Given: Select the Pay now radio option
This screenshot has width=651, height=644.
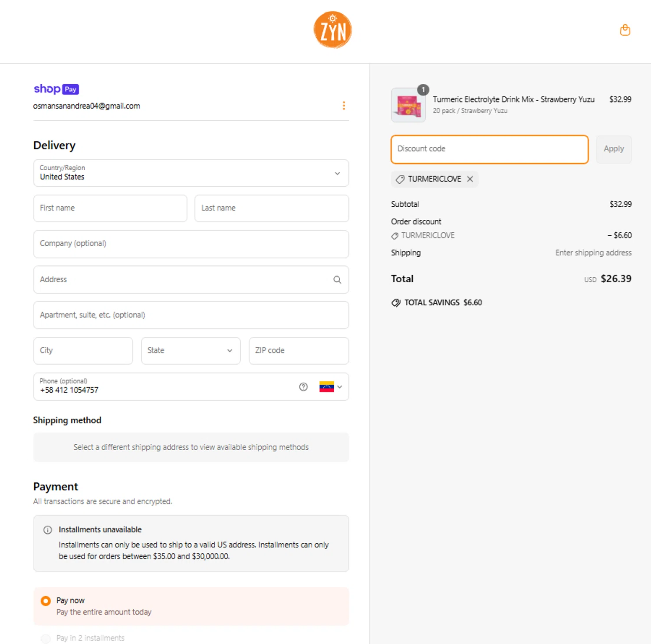Looking at the screenshot, I should pos(46,601).
